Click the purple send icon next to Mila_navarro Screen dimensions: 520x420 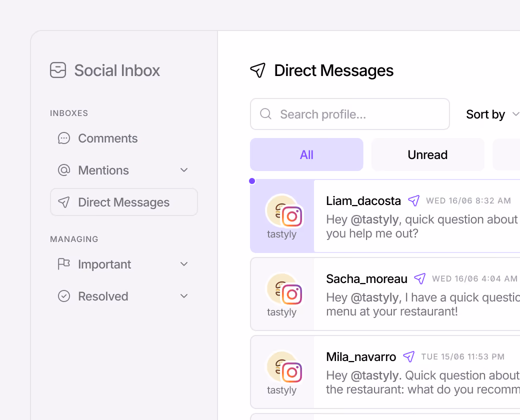409,356
